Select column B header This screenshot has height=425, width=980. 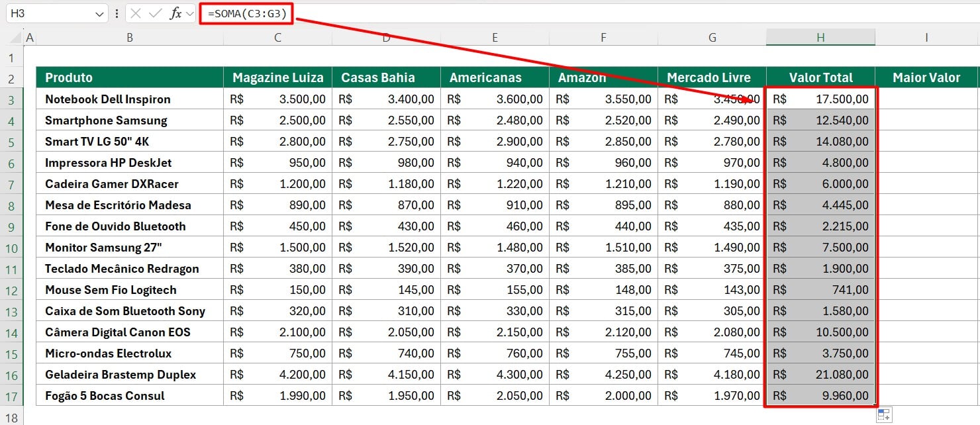pos(130,38)
